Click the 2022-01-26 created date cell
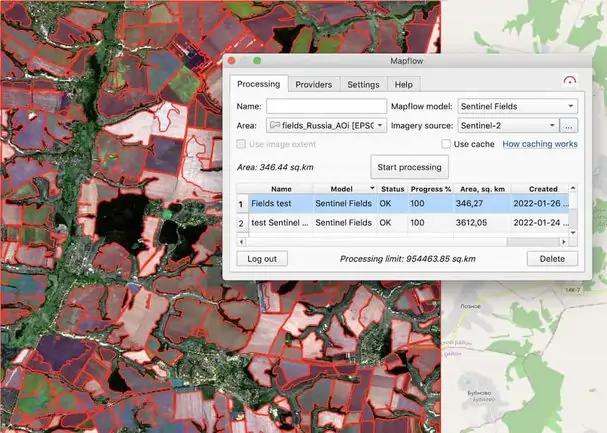 [540, 204]
